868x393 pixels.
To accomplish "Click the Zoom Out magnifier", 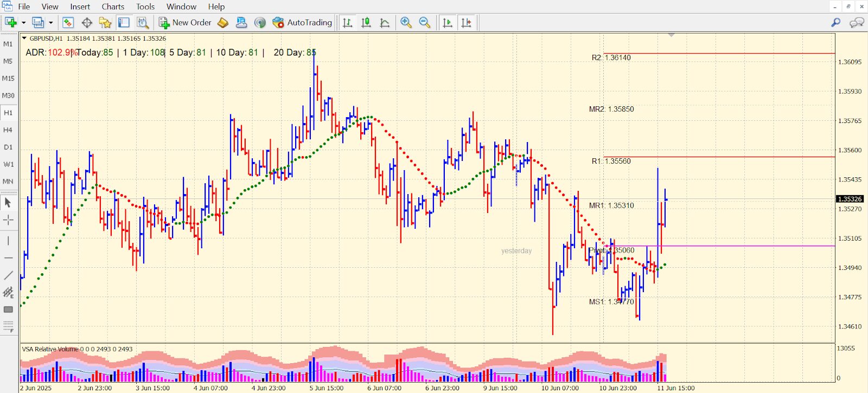I will [425, 22].
